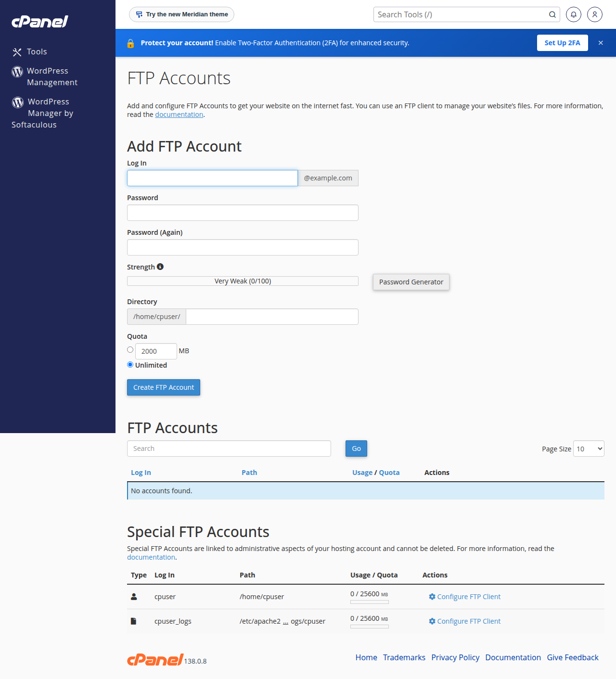This screenshot has height=679, width=616.
Task: Click the Log In username field
Action: 212,178
